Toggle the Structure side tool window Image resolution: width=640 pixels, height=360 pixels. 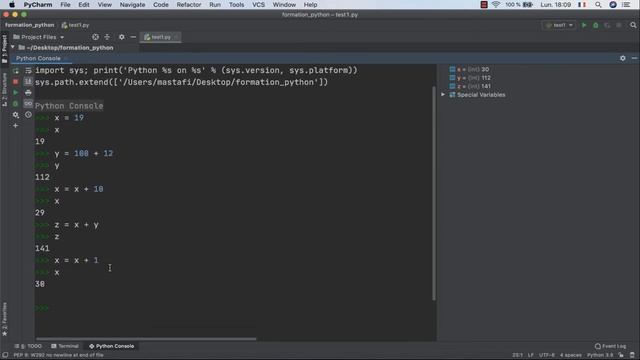coord(4,89)
